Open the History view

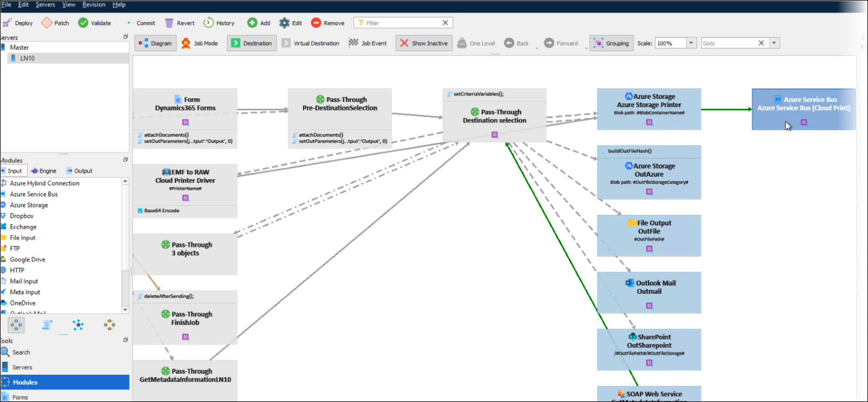tap(219, 23)
